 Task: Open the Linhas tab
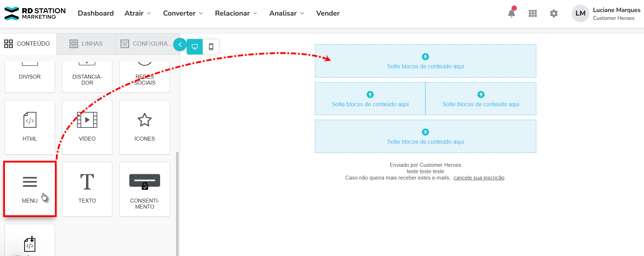[x=86, y=44]
